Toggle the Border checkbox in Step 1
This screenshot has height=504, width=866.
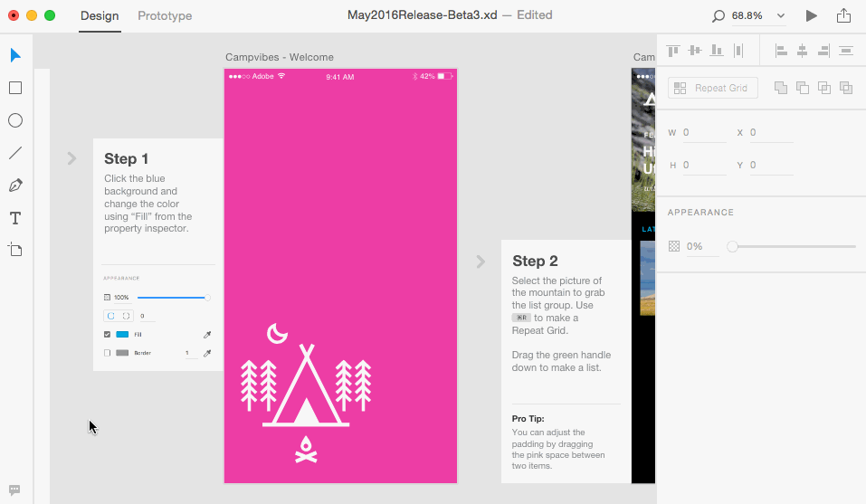point(107,353)
